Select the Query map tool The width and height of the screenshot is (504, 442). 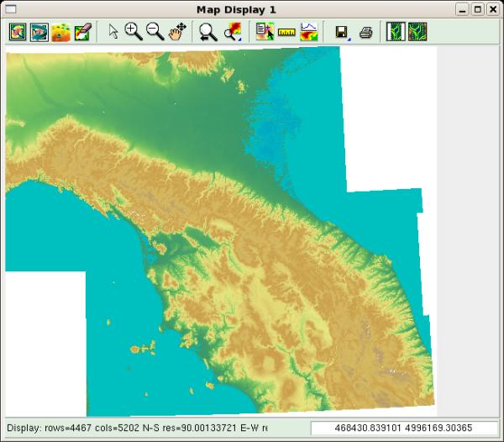[265, 33]
